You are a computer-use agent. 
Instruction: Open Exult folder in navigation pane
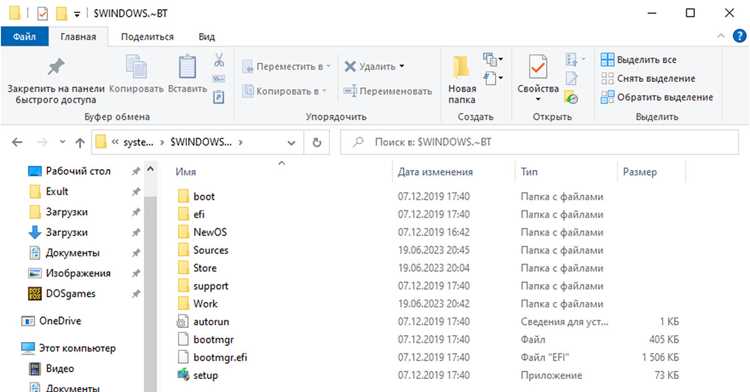pyautogui.click(x=49, y=191)
